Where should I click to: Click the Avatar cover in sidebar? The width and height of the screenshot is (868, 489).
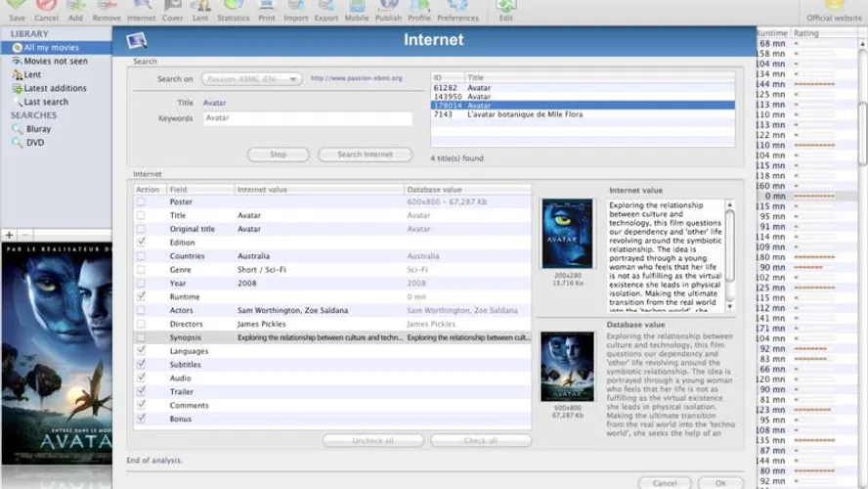click(x=57, y=354)
